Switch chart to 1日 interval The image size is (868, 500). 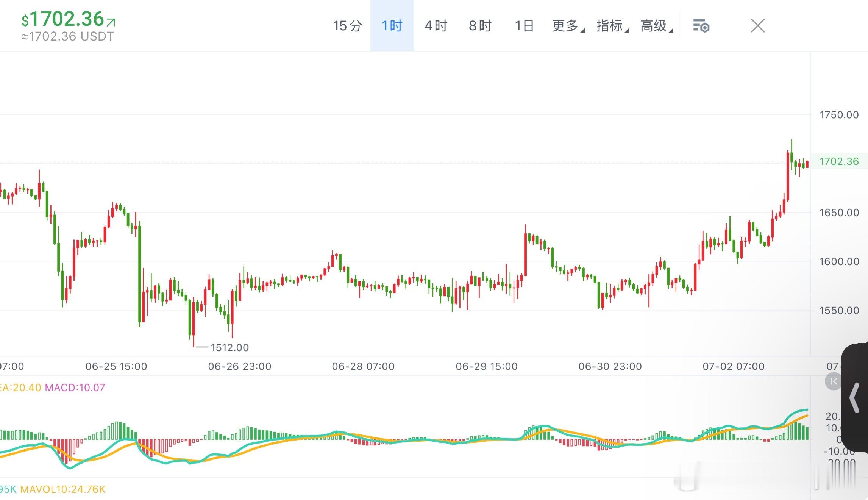click(x=525, y=26)
